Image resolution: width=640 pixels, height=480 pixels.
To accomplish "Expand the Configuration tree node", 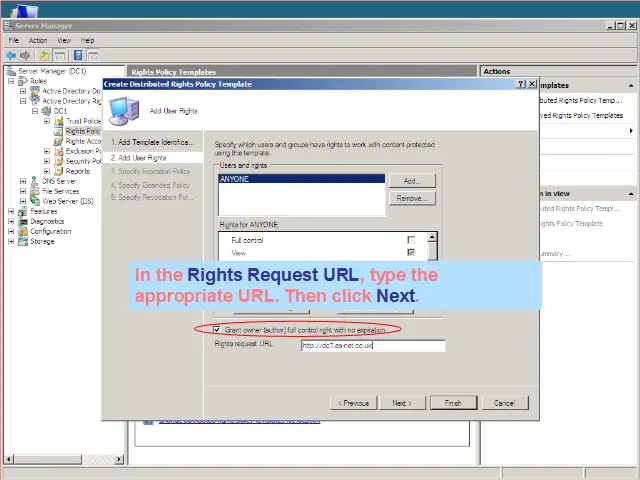I will 11,231.
